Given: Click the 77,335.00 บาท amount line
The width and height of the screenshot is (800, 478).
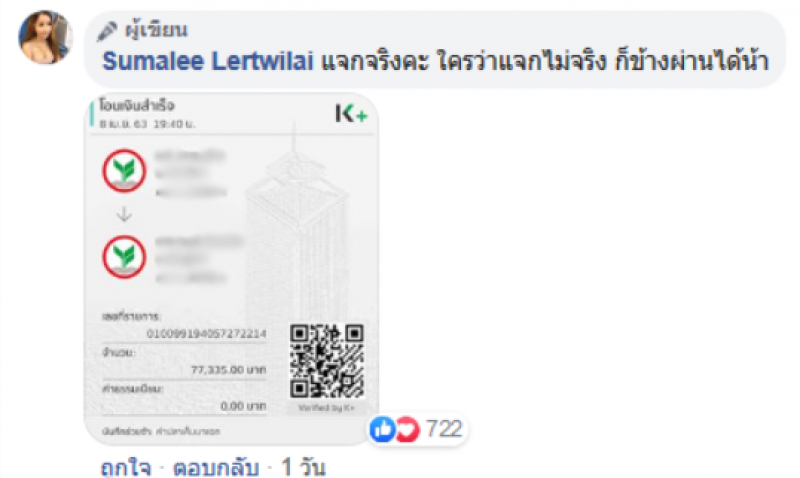Looking at the screenshot, I should (229, 370).
